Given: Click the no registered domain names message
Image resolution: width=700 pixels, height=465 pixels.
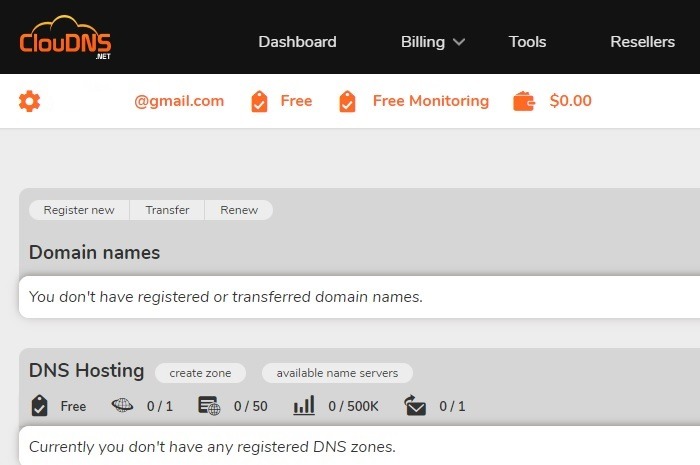Looking at the screenshot, I should pos(226,297).
